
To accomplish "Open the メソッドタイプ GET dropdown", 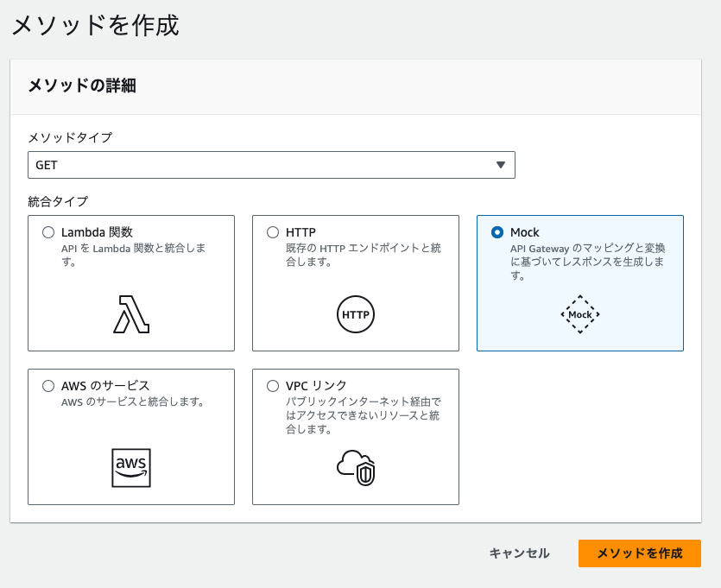I will point(271,165).
